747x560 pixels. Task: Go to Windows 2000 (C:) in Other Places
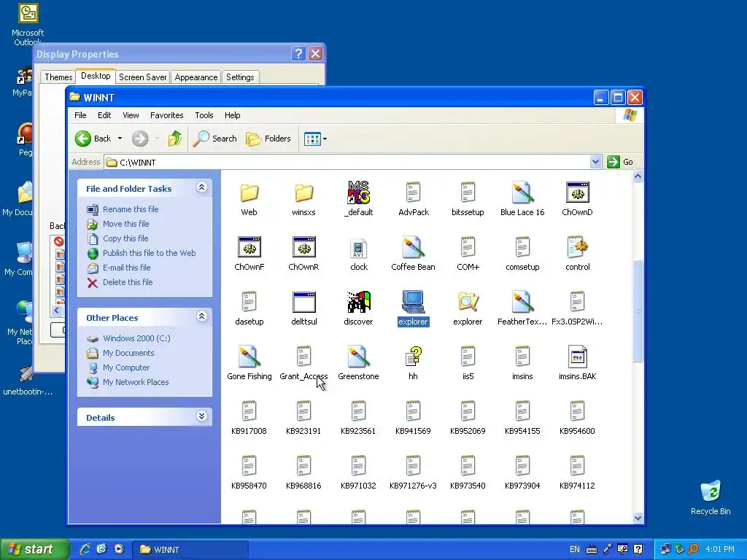point(136,338)
